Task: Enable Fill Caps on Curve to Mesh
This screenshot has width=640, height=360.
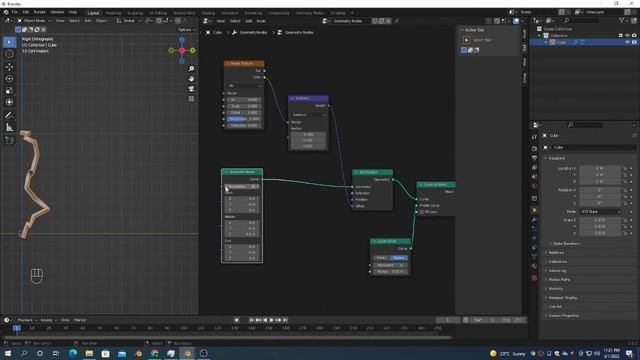Action: tap(422, 212)
